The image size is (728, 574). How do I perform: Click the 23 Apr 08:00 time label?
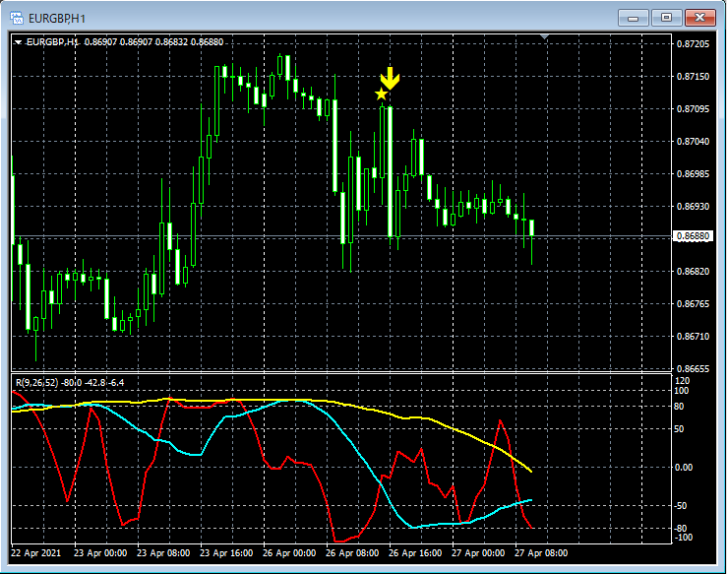click(163, 553)
